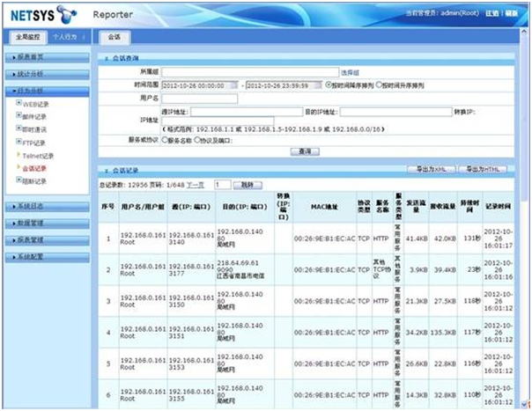Select 按时间升序排列 radio button

(379, 85)
